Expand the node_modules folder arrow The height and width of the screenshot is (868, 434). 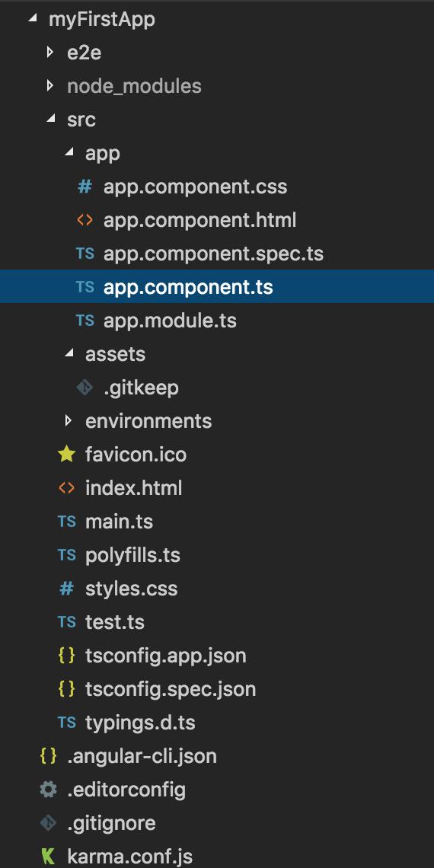(50, 86)
